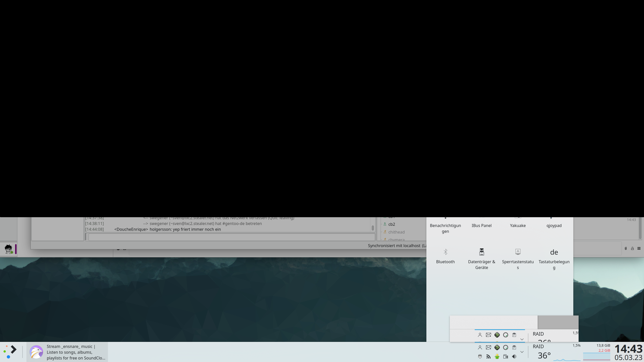Collapse the system tray chevron arrow
The image size is (644, 362).
point(522,352)
